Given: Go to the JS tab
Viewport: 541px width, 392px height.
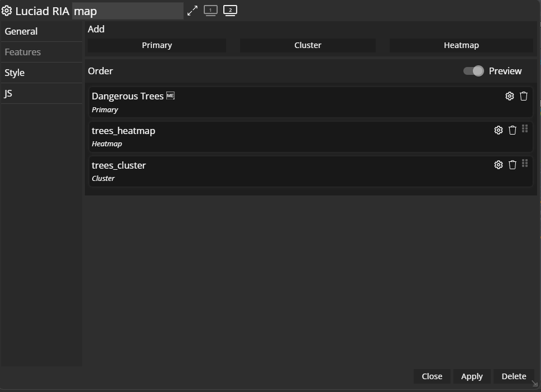Looking at the screenshot, I should tap(8, 93).
